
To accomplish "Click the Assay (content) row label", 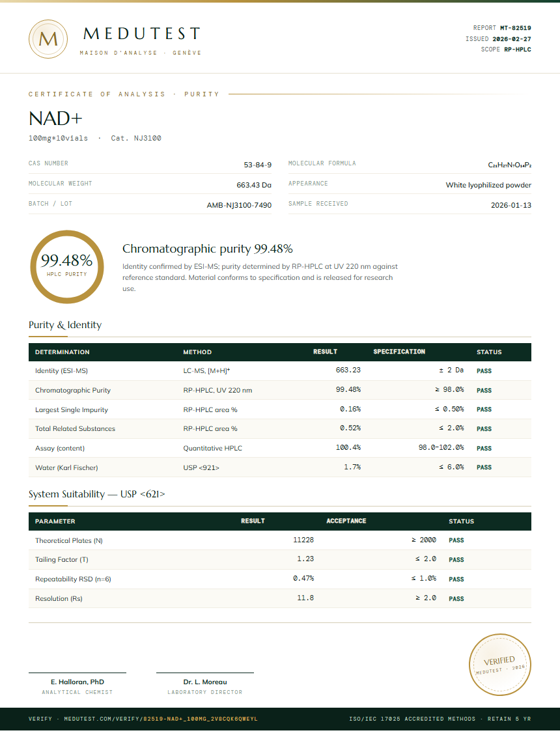I will (x=60, y=448).
